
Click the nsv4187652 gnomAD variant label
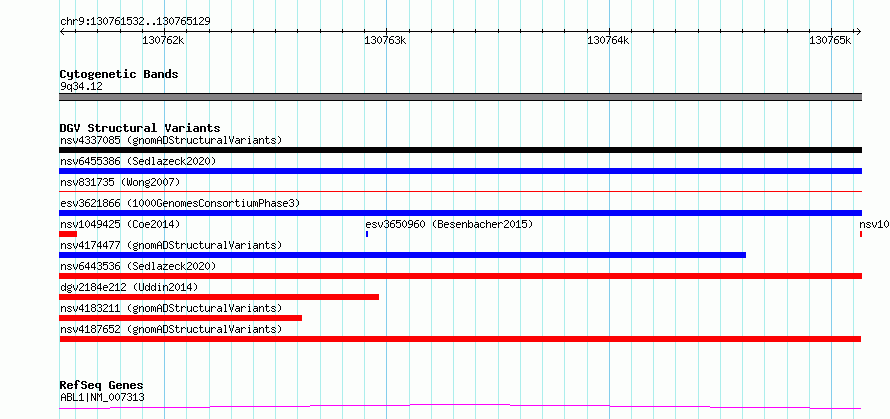(x=171, y=329)
